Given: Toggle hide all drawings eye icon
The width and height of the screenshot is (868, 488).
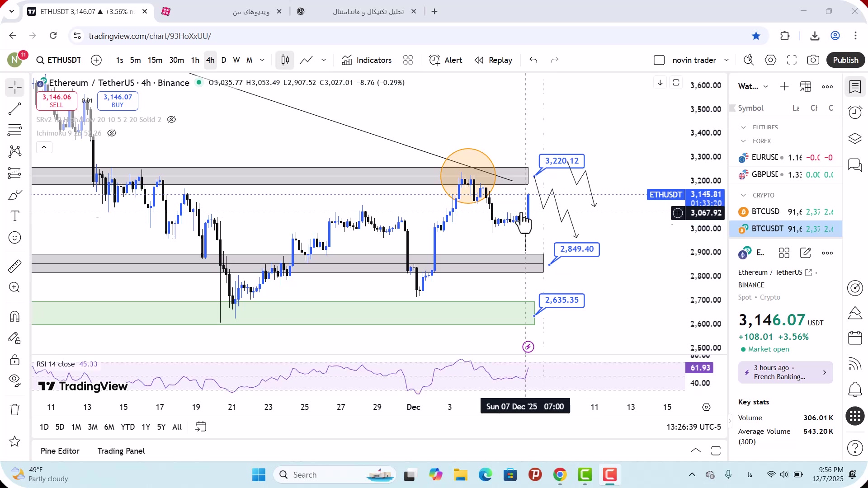Looking at the screenshot, I should pos(15,381).
